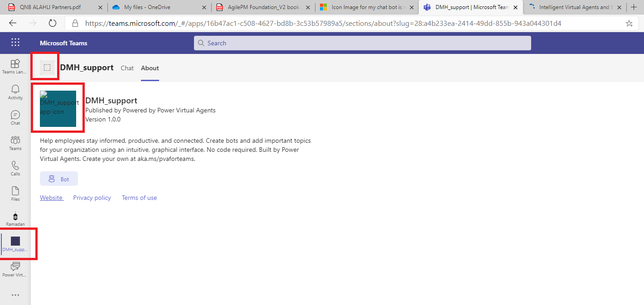Image resolution: width=644 pixels, height=305 pixels.
Task: Click the Teams Search box
Action: click(363, 43)
